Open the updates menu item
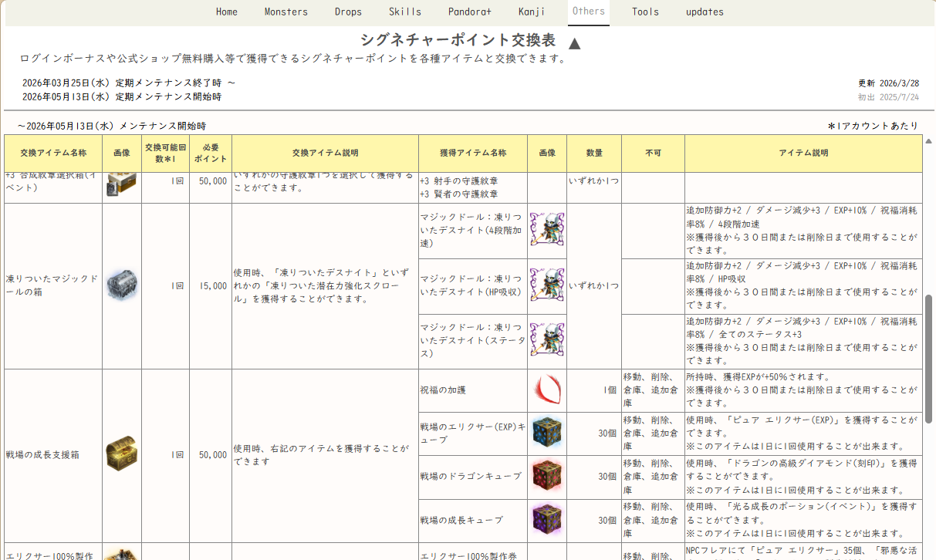The image size is (936, 560). pos(705,12)
